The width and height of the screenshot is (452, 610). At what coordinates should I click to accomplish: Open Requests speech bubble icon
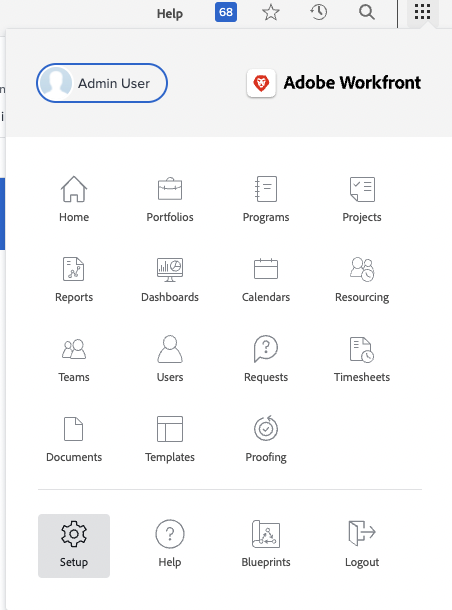click(x=266, y=349)
